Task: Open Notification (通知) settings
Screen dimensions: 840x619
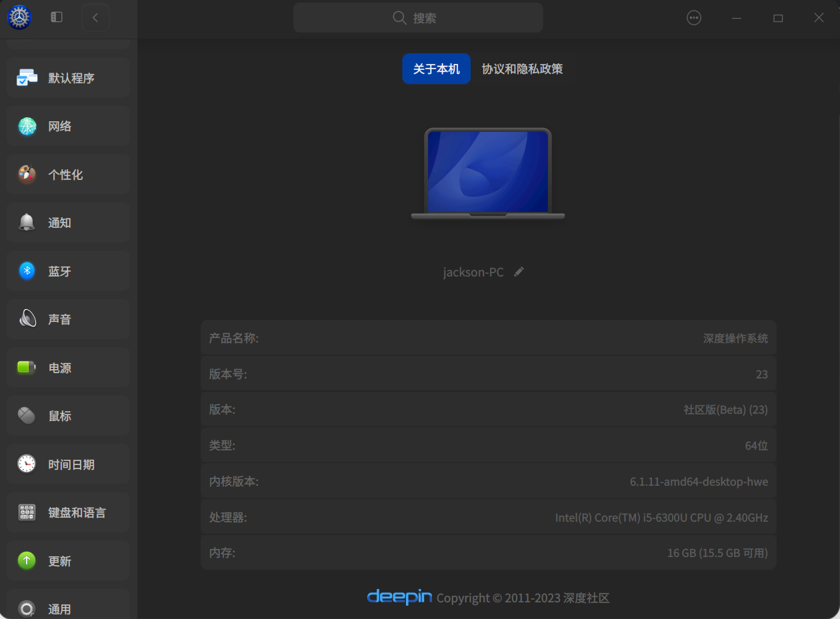Action: click(68, 223)
